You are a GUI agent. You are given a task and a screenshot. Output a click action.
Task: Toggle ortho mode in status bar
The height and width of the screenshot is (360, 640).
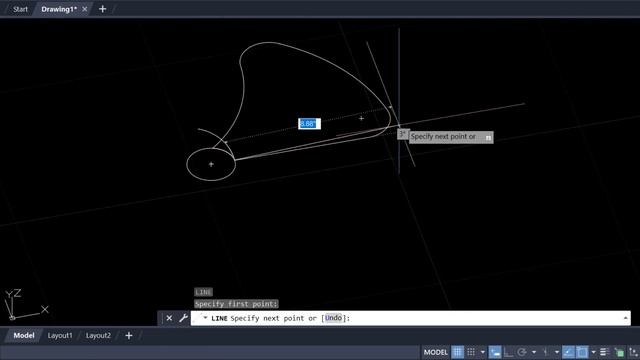508,352
